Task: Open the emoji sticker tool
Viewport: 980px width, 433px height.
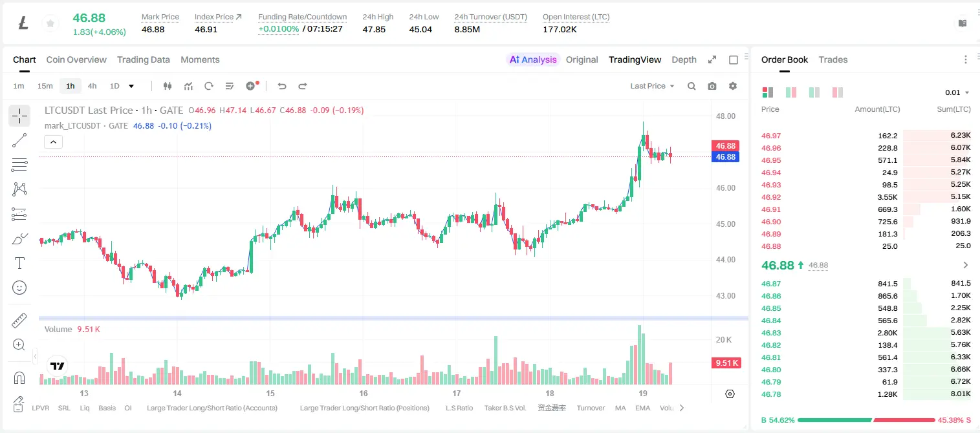Action: [19, 288]
